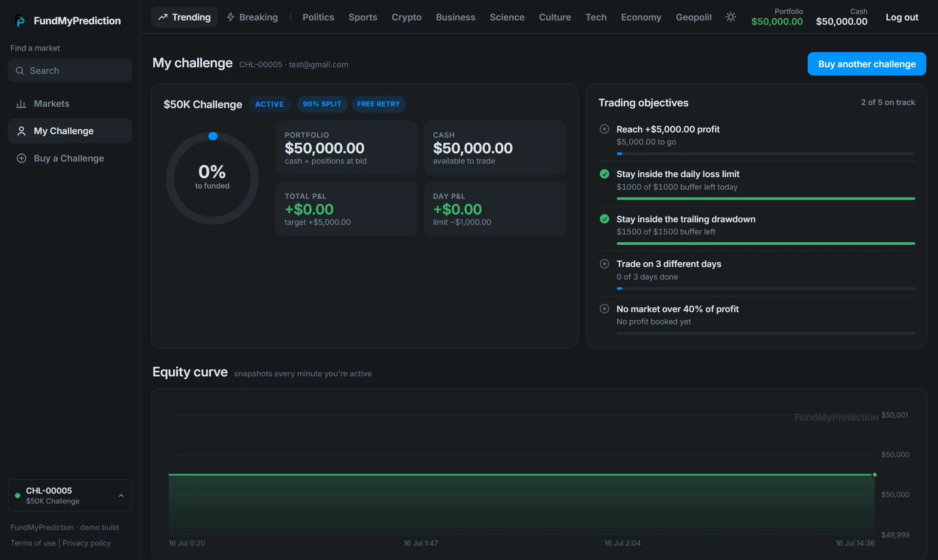Select My Challenge in the sidebar
938x560 pixels.
[70, 131]
